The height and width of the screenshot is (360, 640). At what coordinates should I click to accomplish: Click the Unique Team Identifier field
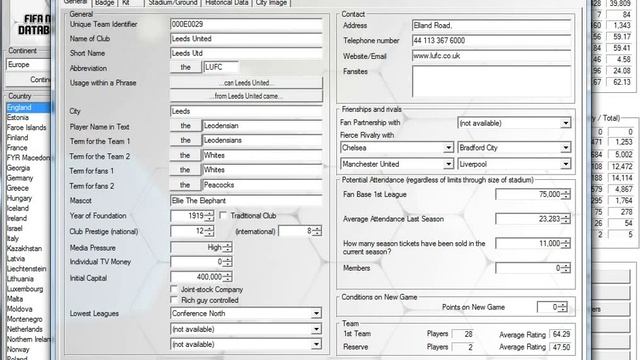point(246,24)
